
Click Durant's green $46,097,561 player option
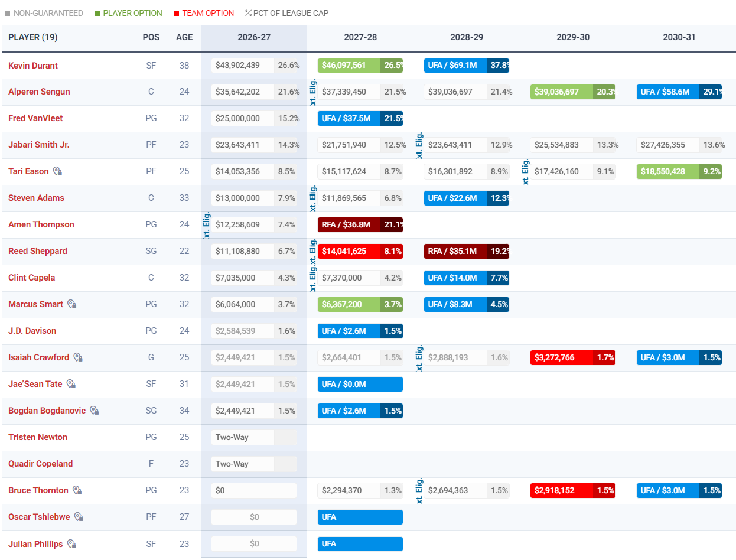360,66
